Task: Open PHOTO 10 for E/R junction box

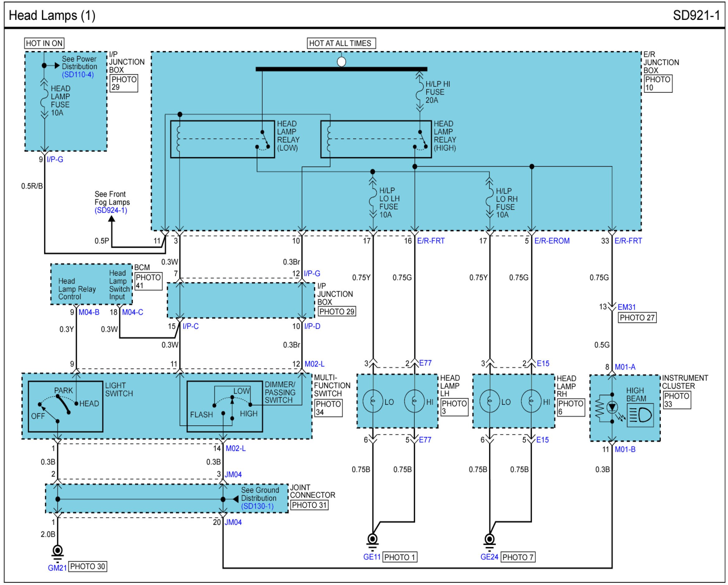Action: (658, 83)
